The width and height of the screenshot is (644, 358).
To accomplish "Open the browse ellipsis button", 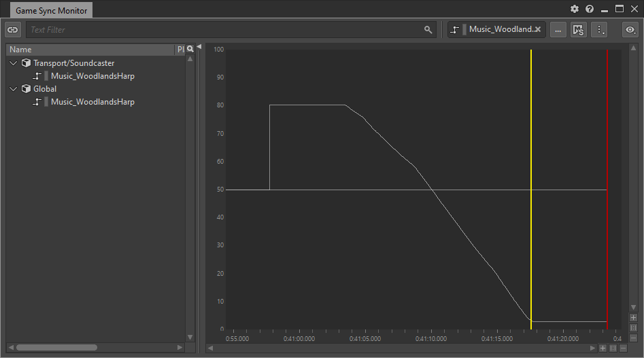I will [x=558, y=30].
